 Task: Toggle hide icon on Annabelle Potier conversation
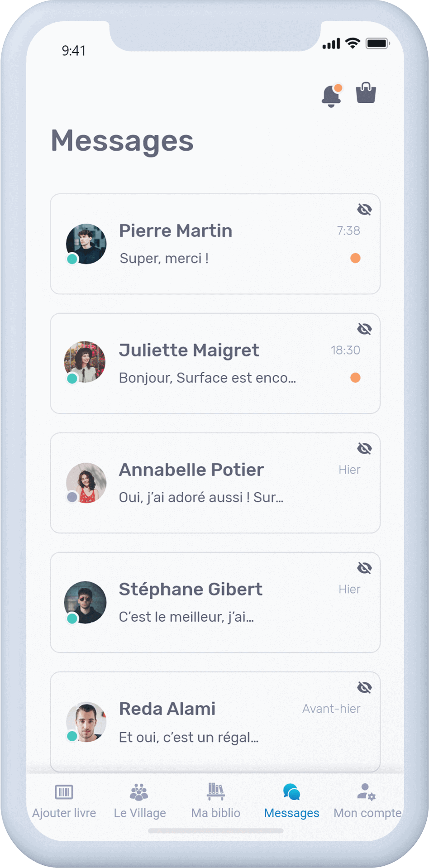click(x=364, y=449)
